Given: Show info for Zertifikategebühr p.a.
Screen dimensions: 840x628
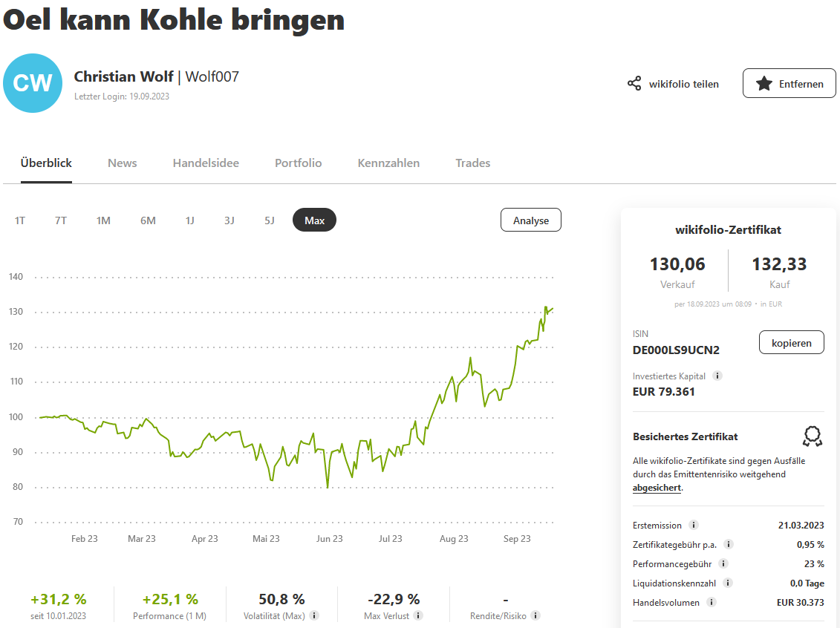Looking at the screenshot, I should [729, 544].
